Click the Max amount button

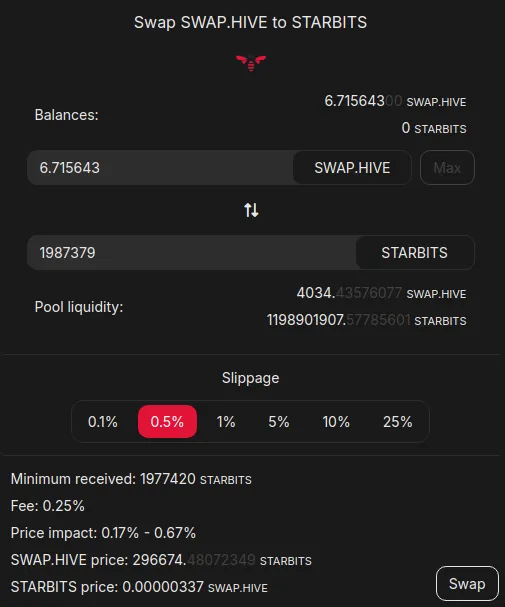(x=447, y=168)
